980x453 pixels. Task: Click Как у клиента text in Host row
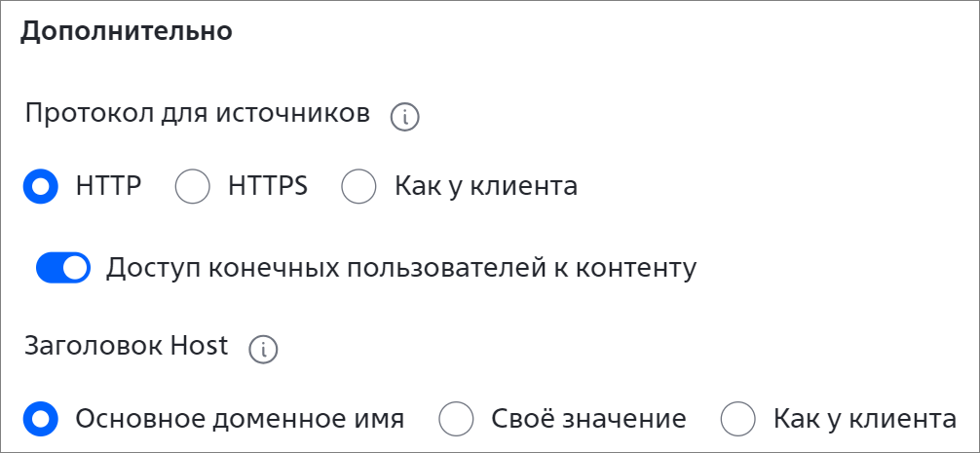tap(865, 419)
